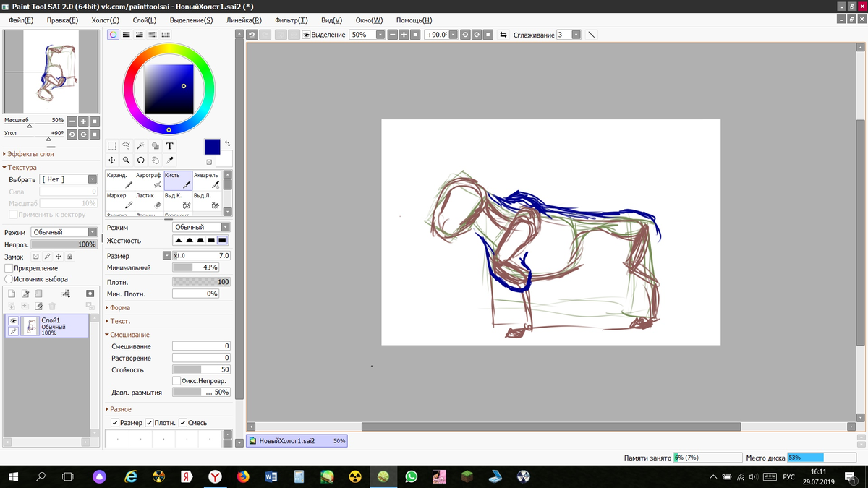Viewport: 868px width, 488px height.
Task: Open the Фильтр menu
Action: coord(292,20)
